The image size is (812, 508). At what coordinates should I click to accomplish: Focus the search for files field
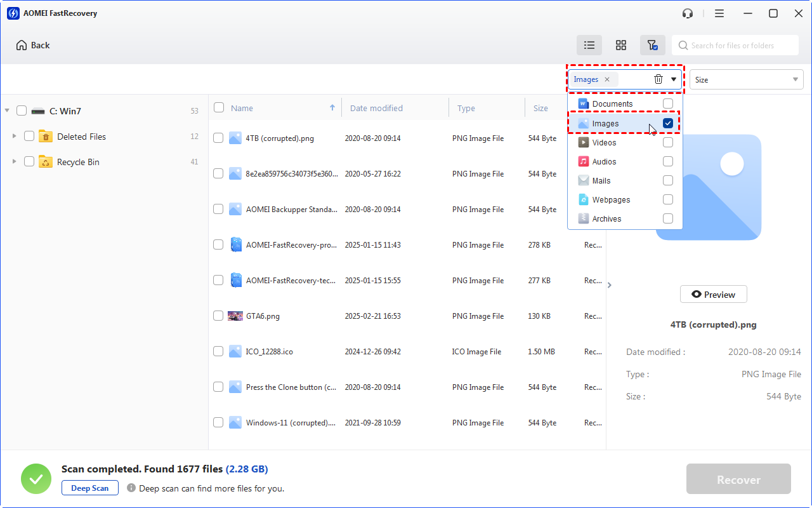click(x=735, y=46)
